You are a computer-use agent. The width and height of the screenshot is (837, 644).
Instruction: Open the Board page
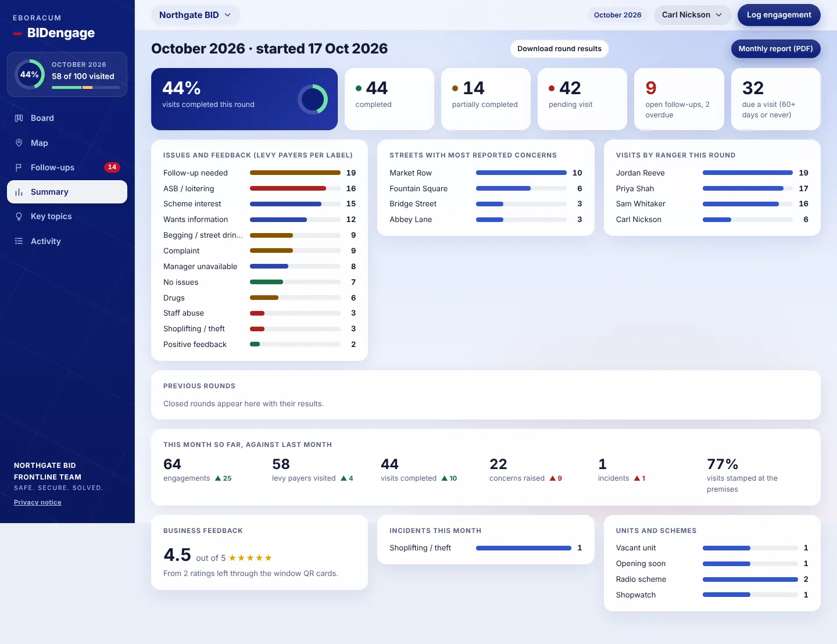pos(67,118)
